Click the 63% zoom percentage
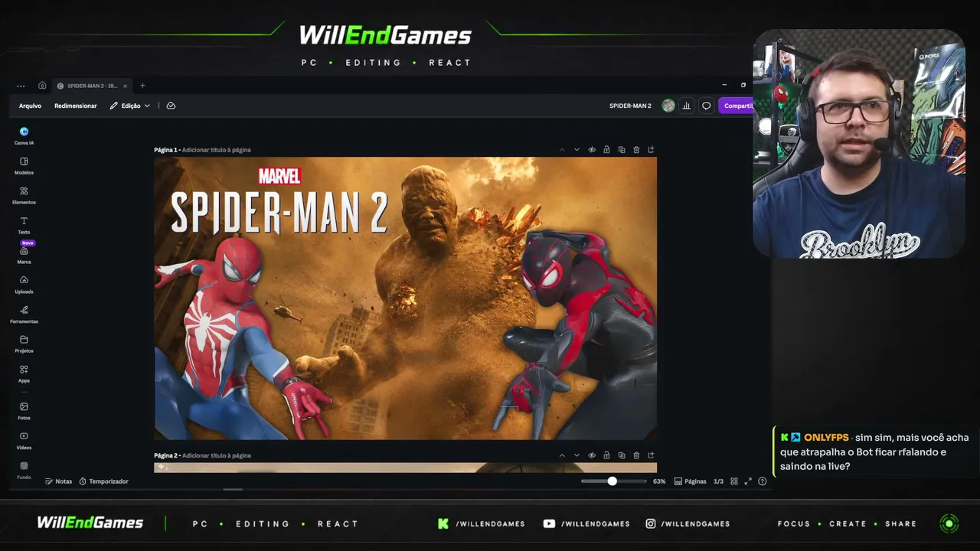Screen dimensions: 980x551 (x=659, y=481)
